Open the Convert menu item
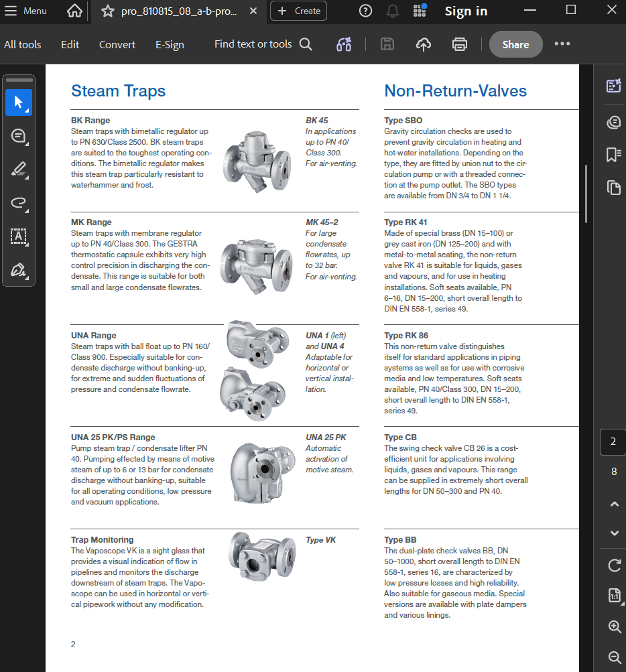 (x=117, y=45)
